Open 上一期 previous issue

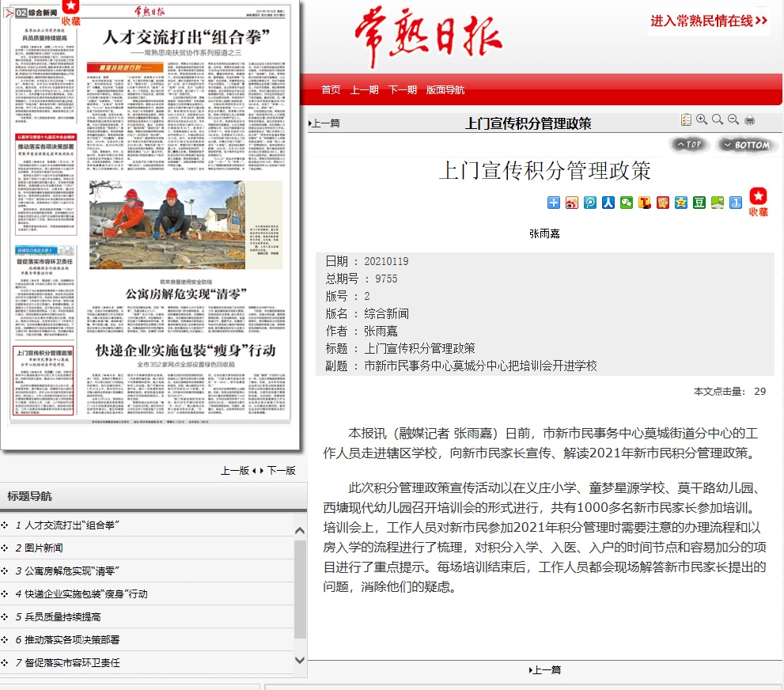pyautogui.click(x=365, y=90)
